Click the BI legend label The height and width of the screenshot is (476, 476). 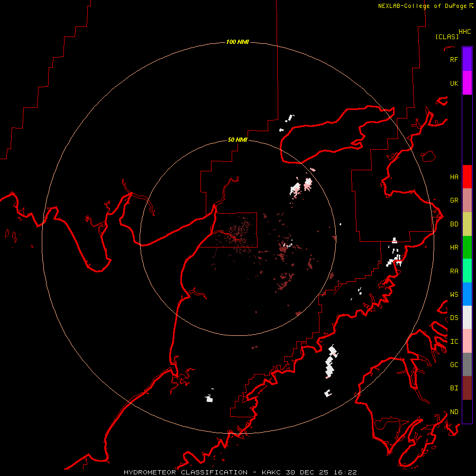[x=454, y=388]
